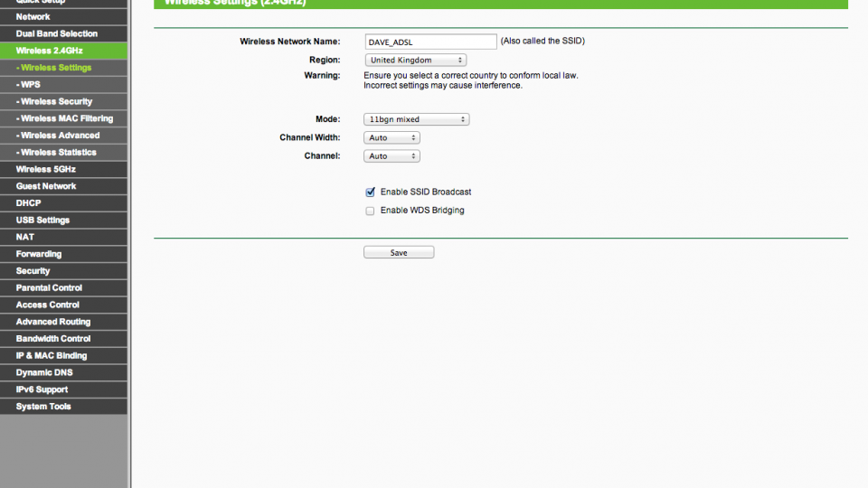Viewport: 868px width, 488px height.
Task: Open IPv6 Support page
Action: pos(63,389)
